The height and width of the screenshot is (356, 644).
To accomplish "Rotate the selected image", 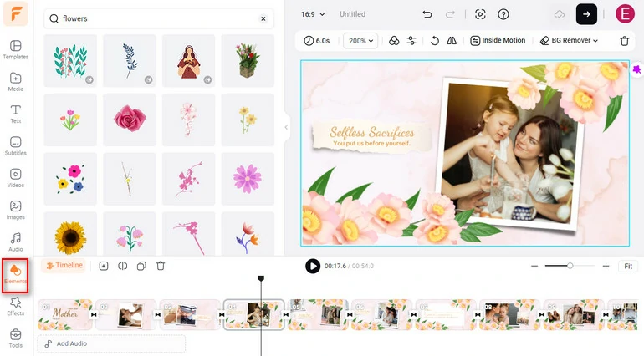I will [x=435, y=40].
